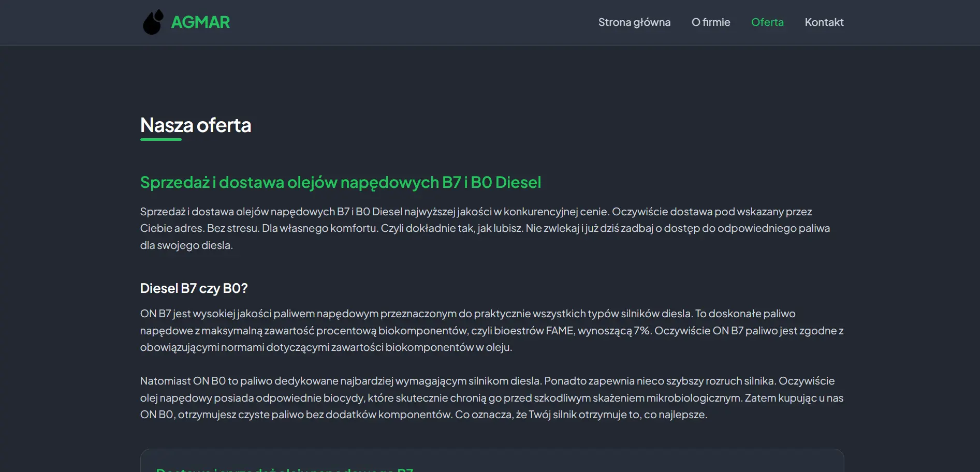Click the word FAME in the text
980x472 pixels.
[560, 331]
